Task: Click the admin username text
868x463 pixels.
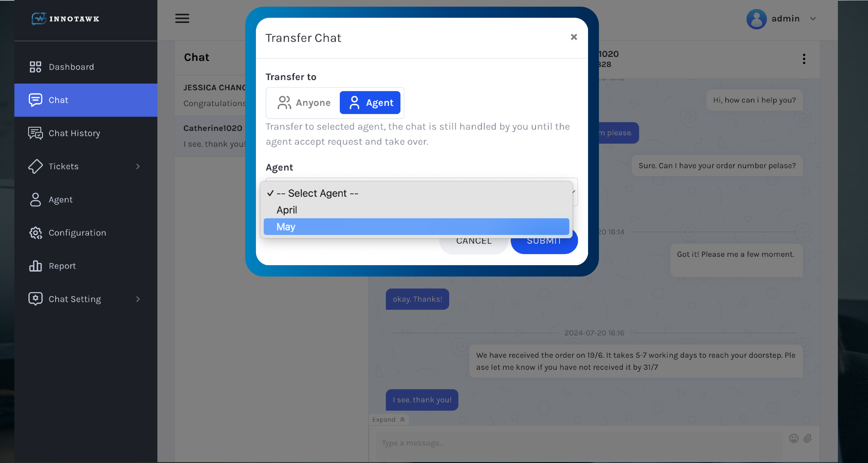Action: pos(785,19)
